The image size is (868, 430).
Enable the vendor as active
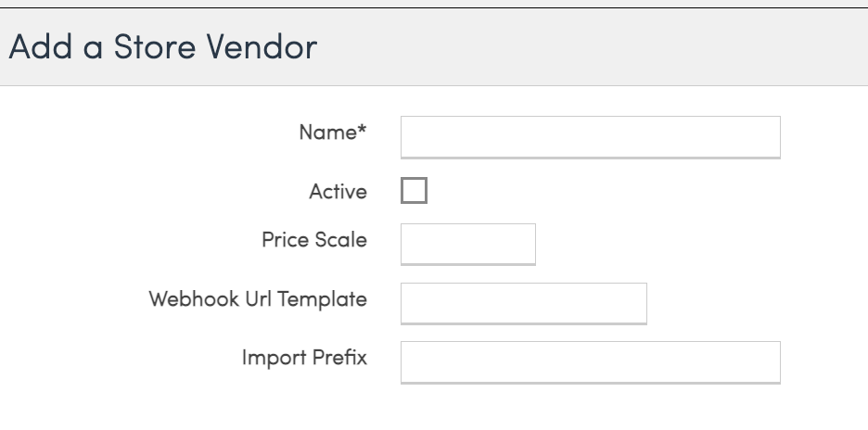415,190
